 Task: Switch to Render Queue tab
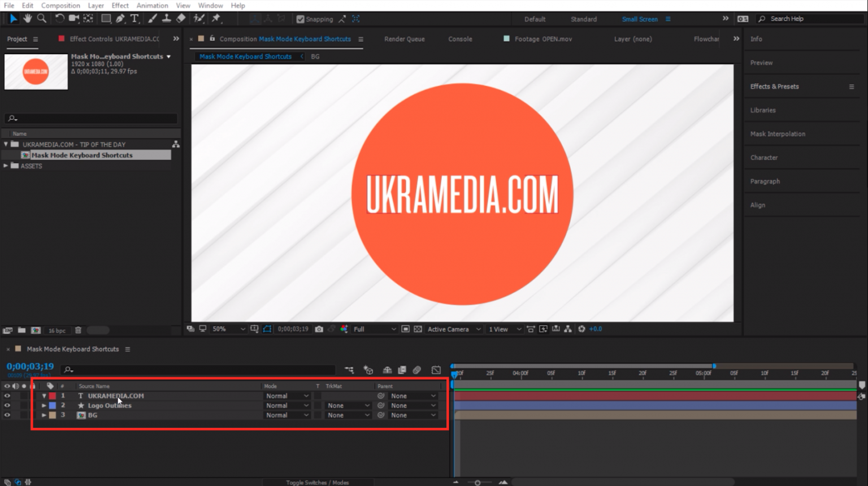(404, 39)
